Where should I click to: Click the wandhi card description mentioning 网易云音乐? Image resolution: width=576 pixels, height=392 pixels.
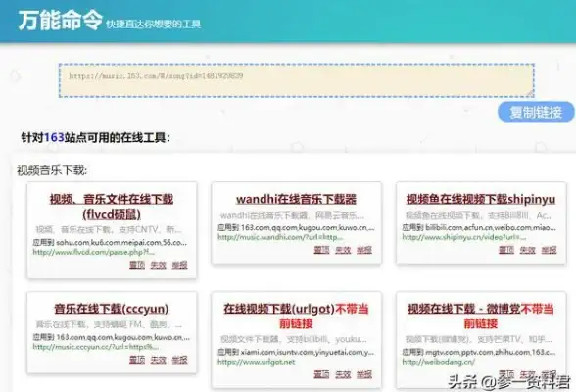[x=292, y=215]
